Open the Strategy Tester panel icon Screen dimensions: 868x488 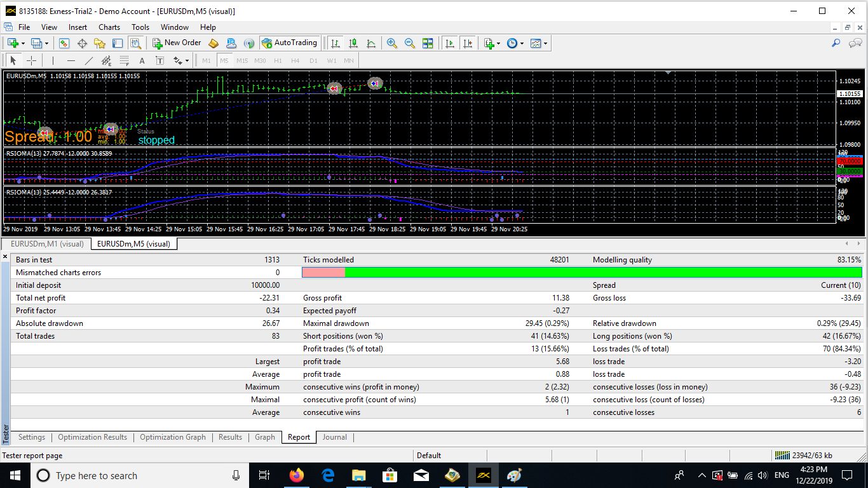coord(135,43)
